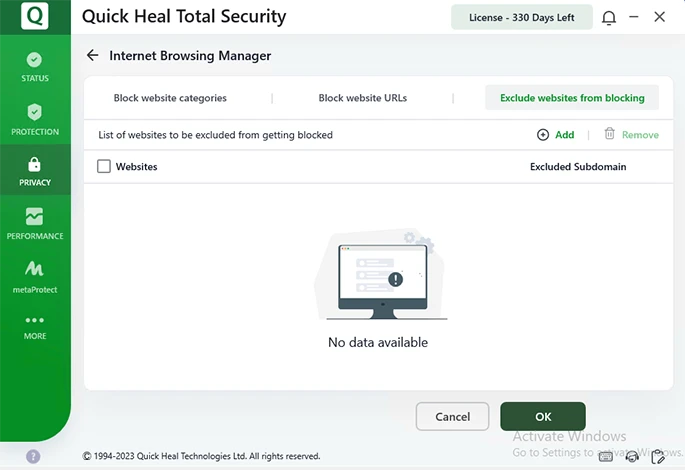Select Exclude websites from blocking tab
Viewport: 685px width, 470px height.
pyautogui.click(x=572, y=98)
